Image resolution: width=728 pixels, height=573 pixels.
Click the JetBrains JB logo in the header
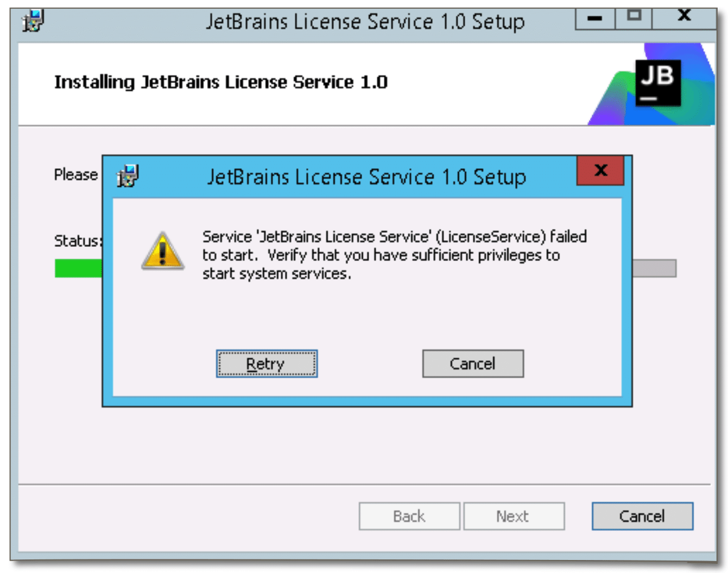click(657, 83)
